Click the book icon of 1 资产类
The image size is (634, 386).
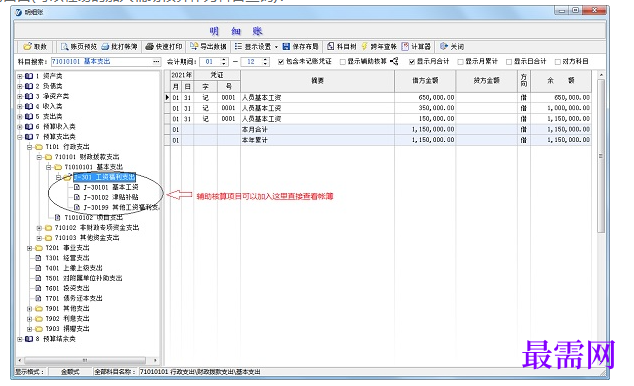(x=29, y=76)
